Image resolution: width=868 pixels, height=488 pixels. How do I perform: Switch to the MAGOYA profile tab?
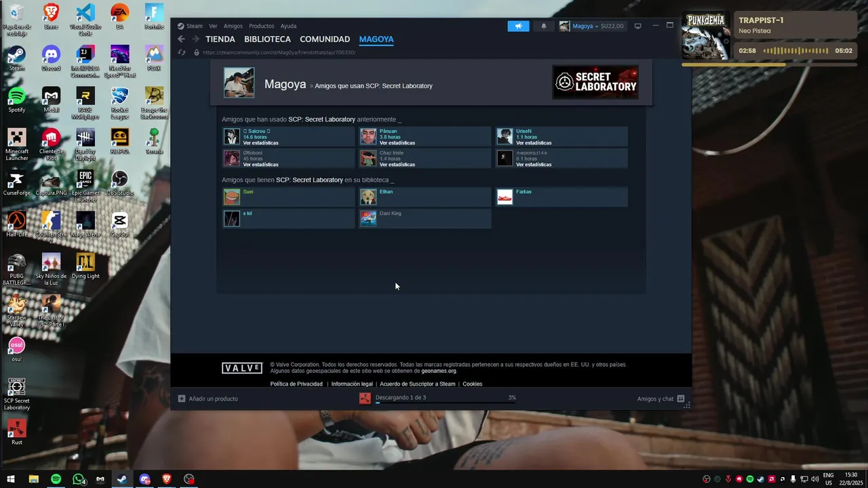pos(376,39)
